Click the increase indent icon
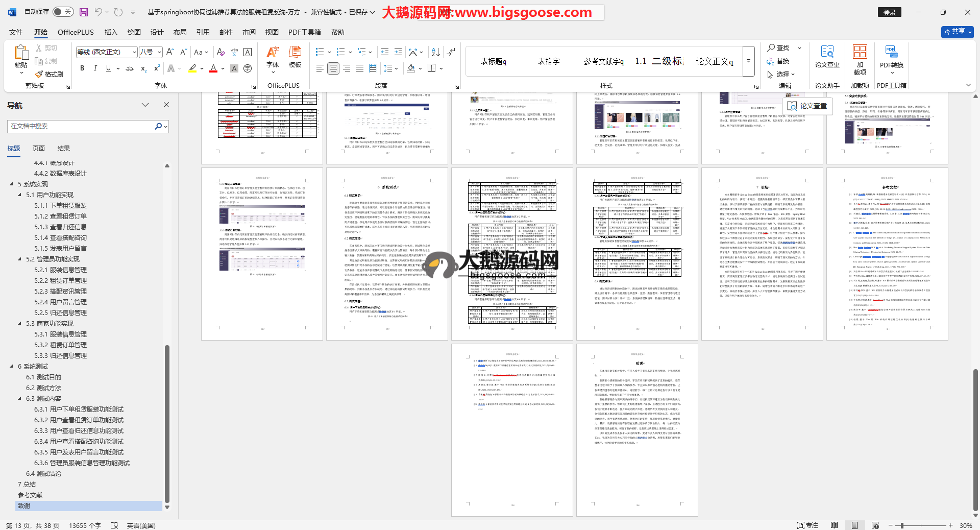Screen dimensions: 980x530 click(398, 52)
